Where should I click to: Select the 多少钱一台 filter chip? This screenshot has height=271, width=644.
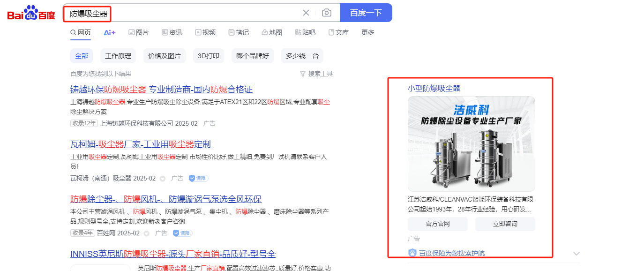point(302,56)
